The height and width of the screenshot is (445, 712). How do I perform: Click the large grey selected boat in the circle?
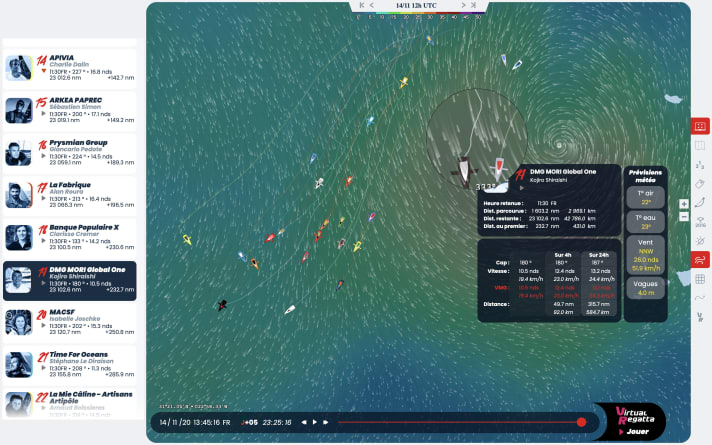[x=464, y=172]
